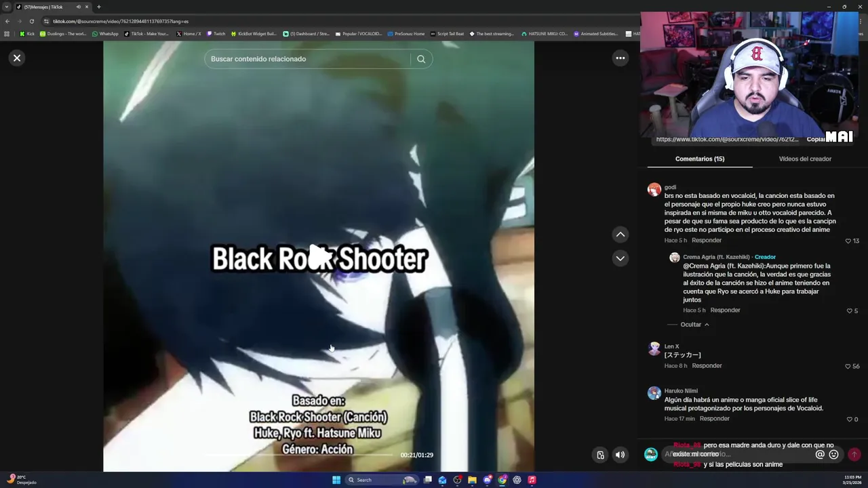Play the paused video with center play icon
The width and height of the screenshot is (868, 488).
319,257
